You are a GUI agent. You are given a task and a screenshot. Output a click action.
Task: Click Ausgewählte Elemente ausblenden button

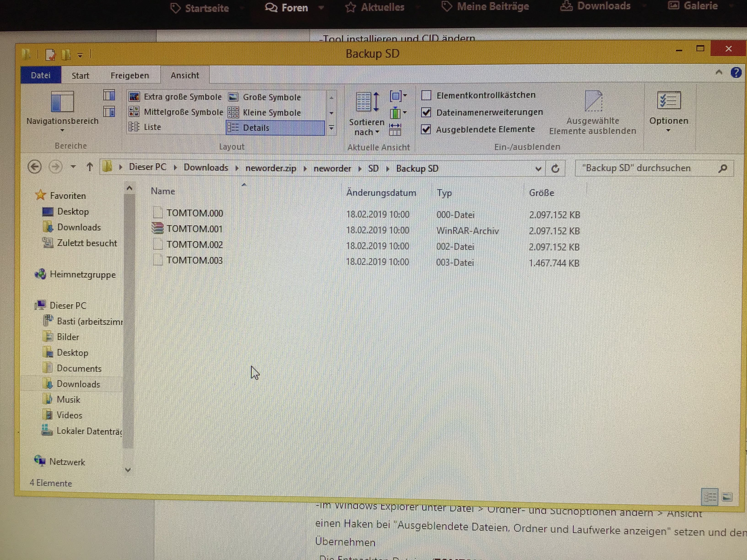tap(593, 113)
